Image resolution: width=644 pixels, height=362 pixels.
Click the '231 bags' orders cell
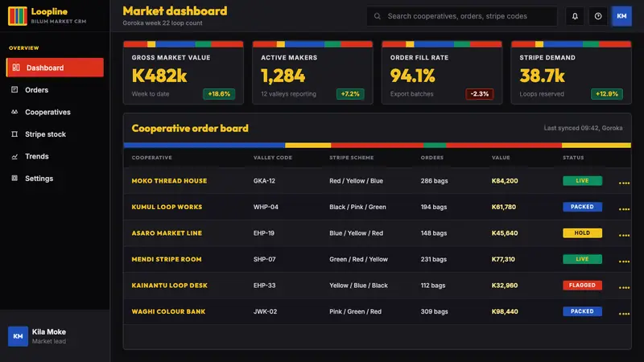coord(433,259)
